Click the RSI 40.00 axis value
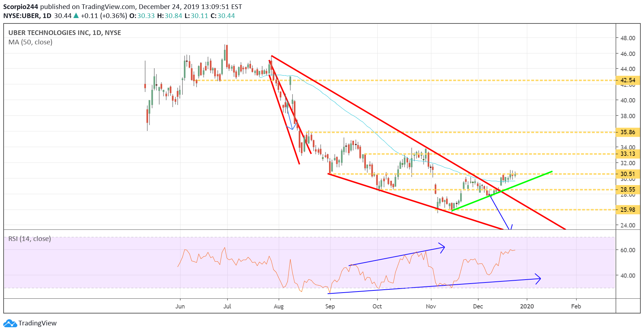The height and width of the screenshot is (333, 644). 628,276
